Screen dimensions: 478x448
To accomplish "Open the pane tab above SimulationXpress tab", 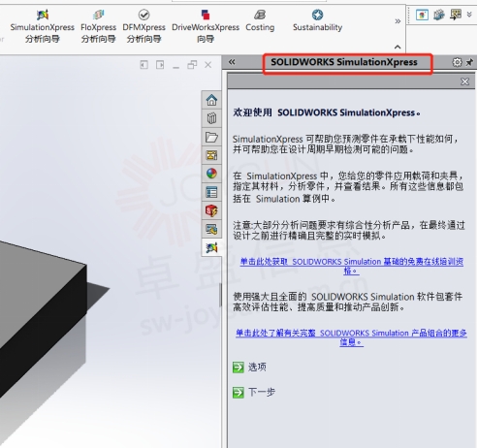I will [x=211, y=229].
